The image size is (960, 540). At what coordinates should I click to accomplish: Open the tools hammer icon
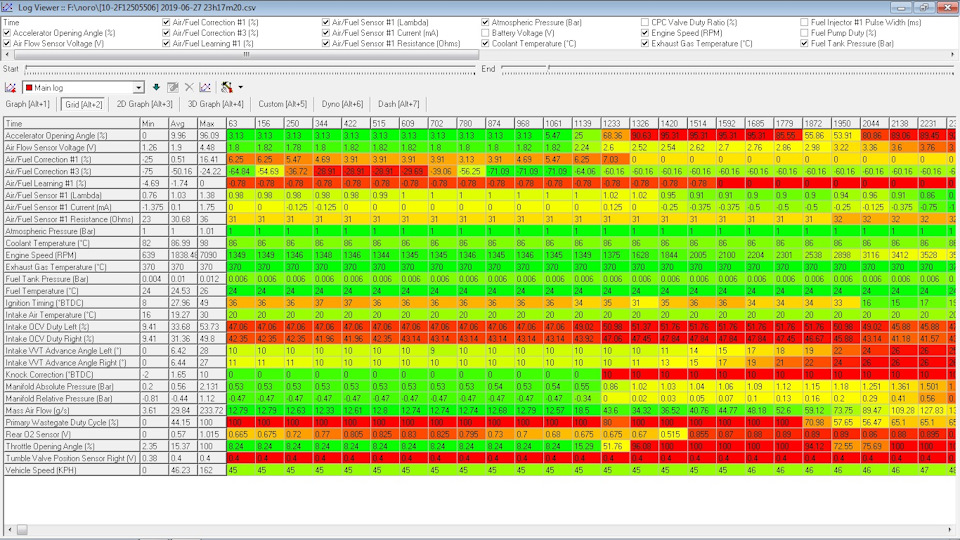(227, 88)
